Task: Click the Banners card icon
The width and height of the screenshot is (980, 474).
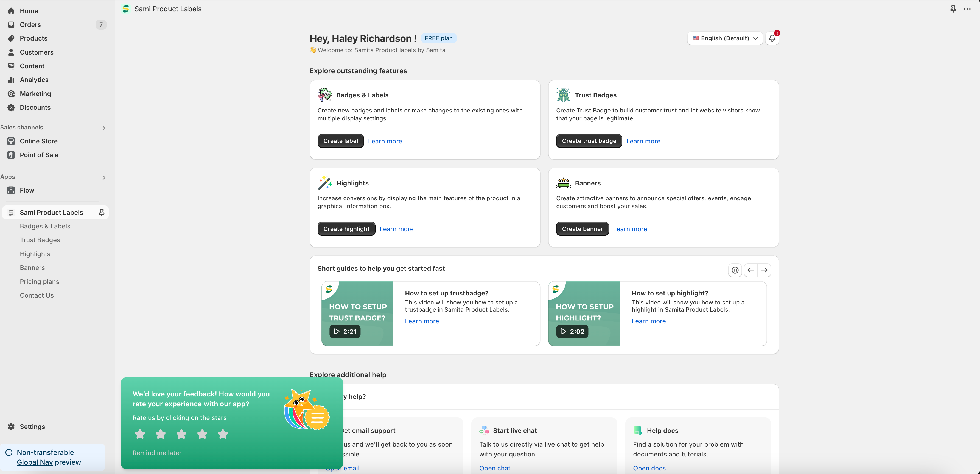Action: point(563,183)
